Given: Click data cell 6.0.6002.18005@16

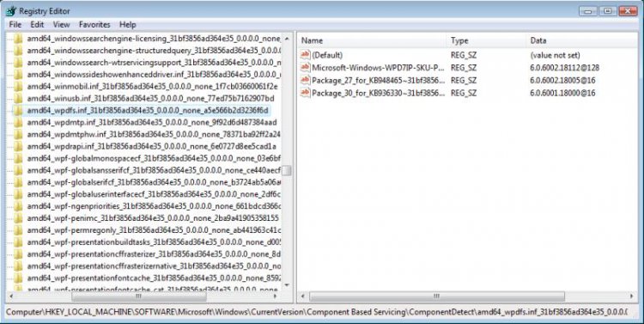Looking at the screenshot, I should coord(562,80).
